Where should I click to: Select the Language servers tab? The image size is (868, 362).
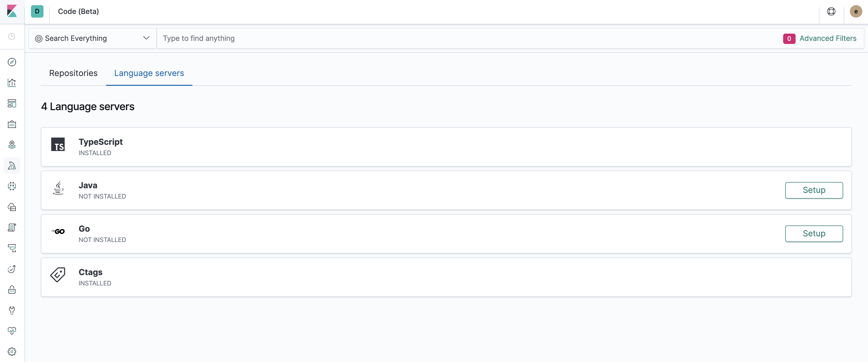pos(149,72)
